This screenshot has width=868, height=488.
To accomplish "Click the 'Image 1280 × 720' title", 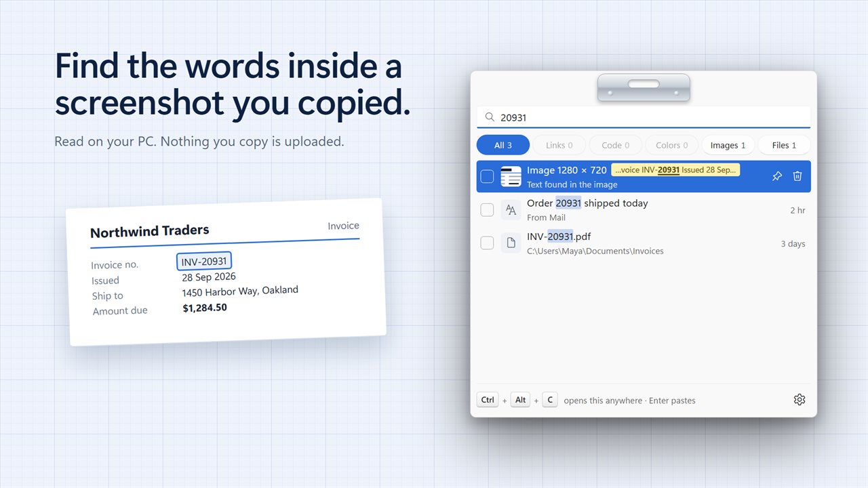I will point(567,170).
